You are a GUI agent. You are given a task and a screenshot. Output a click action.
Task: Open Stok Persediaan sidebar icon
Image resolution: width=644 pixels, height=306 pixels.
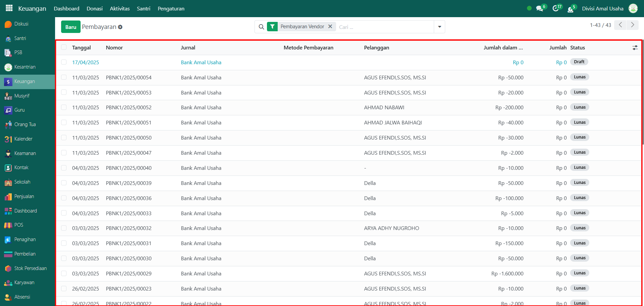pyautogui.click(x=8, y=269)
